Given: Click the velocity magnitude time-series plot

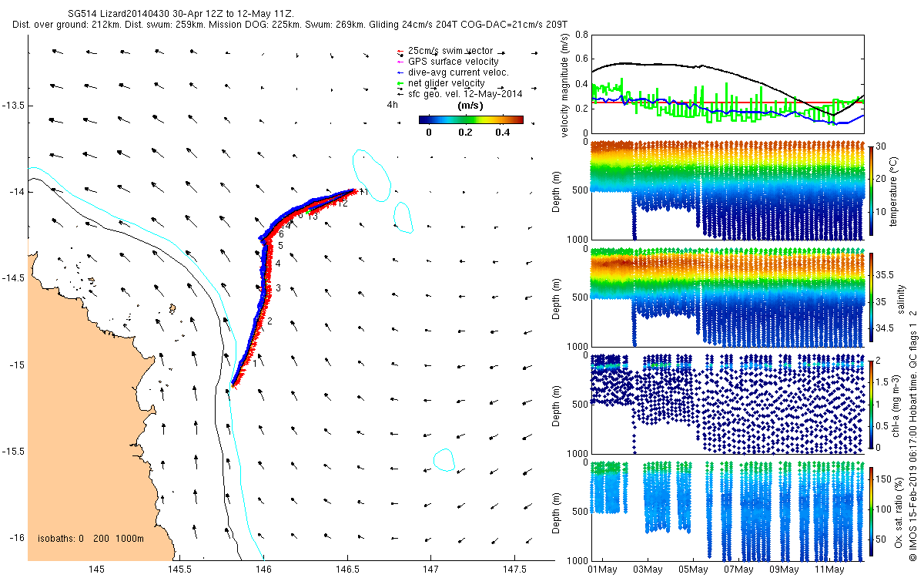Looking at the screenshot, I should coord(728,85).
